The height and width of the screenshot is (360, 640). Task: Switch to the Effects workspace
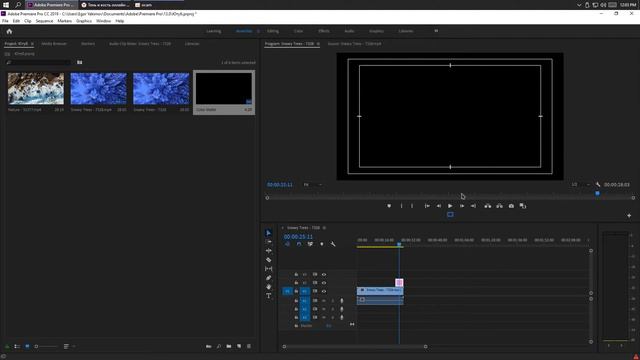pos(324,31)
